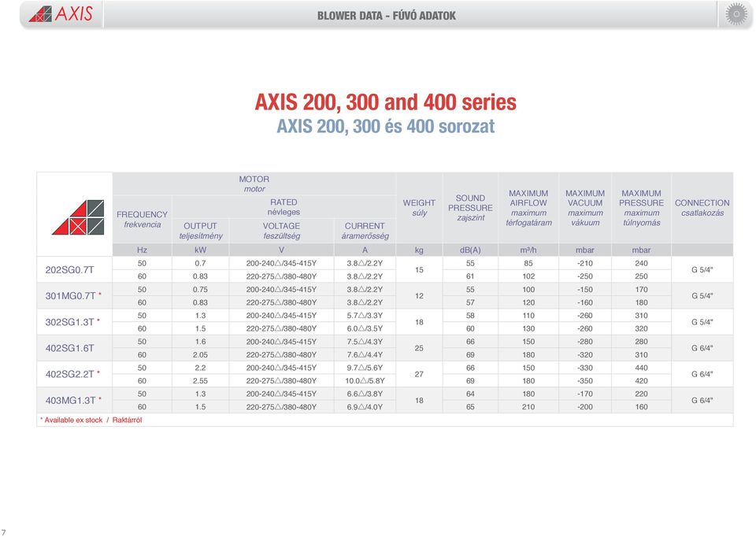Click the gear icon in the header bar
The height and width of the screenshot is (537, 756).
(736, 14)
